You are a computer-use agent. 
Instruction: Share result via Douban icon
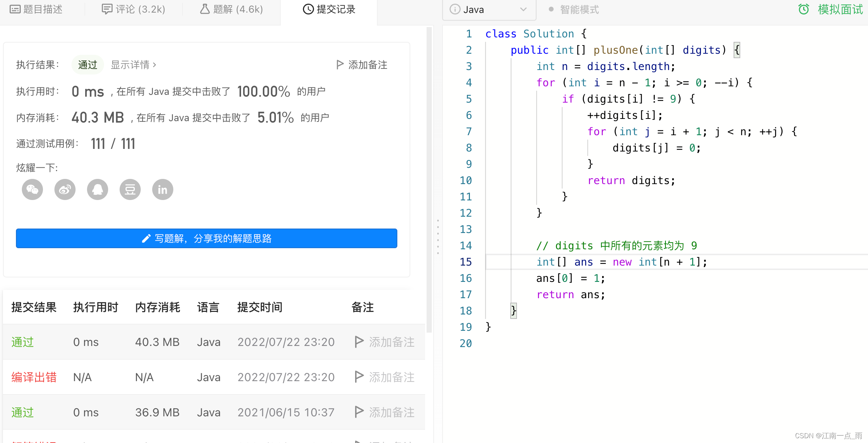coord(130,190)
